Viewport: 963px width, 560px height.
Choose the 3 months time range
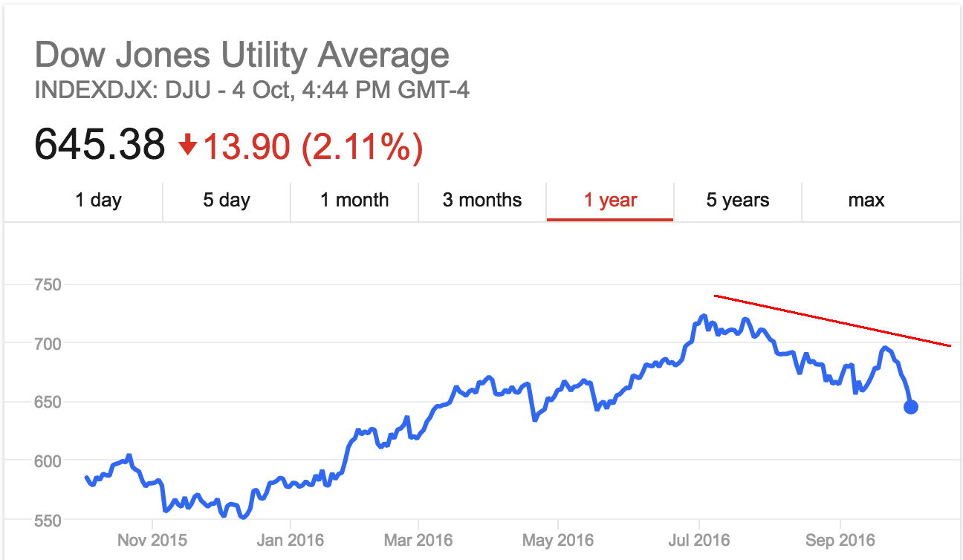point(482,200)
